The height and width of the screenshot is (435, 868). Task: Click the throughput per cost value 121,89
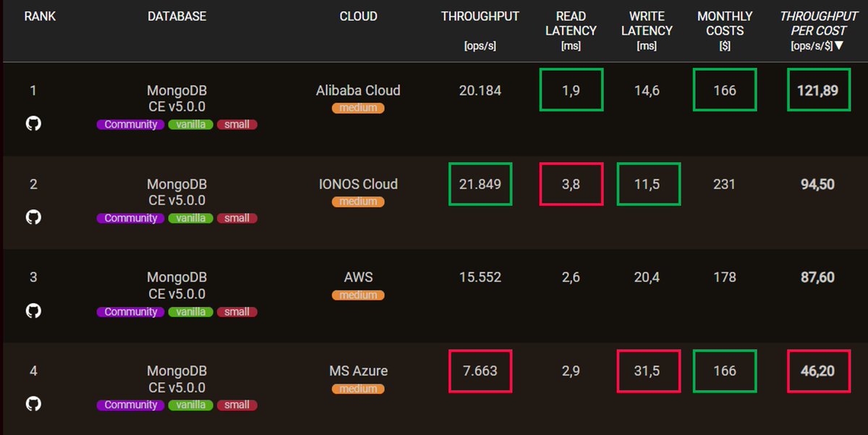pos(818,90)
